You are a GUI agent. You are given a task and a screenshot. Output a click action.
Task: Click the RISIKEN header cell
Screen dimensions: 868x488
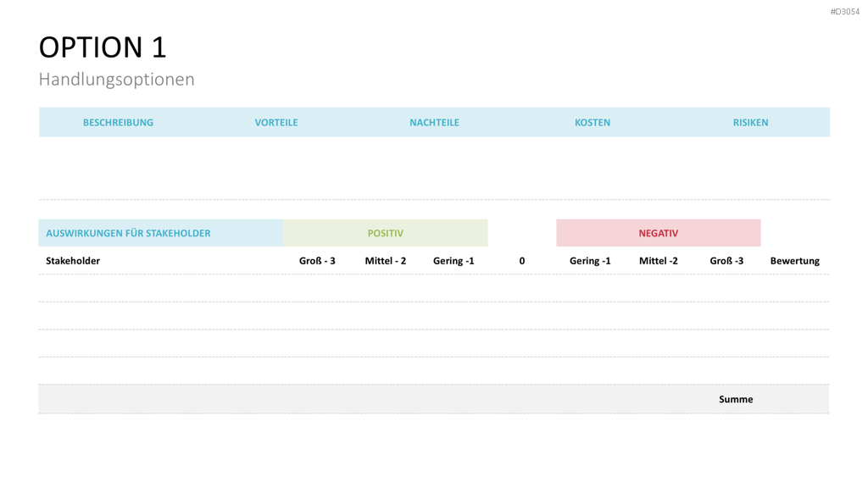coord(751,122)
